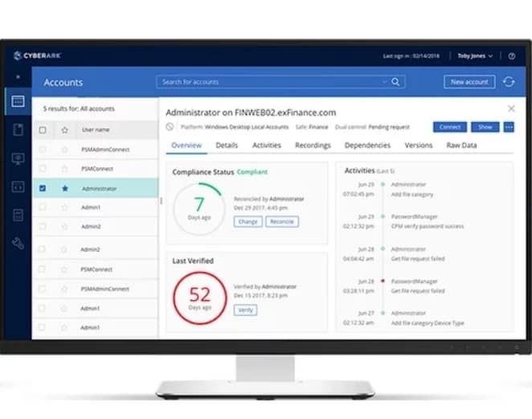Click the 'CPM verify password success' activity entry
The height and width of the screenshot is (419, 532).
[x=428, y=226]
